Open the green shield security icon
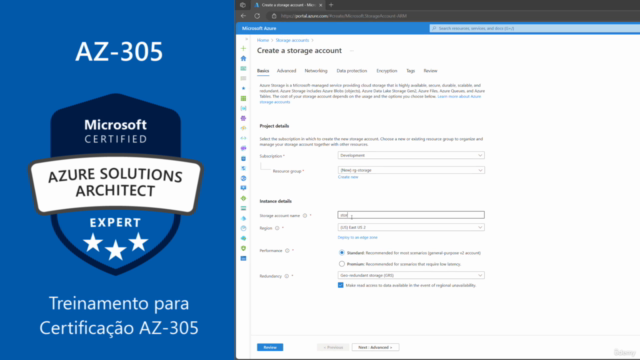Viewport: 640px width, 360px height. pos(244,248)
